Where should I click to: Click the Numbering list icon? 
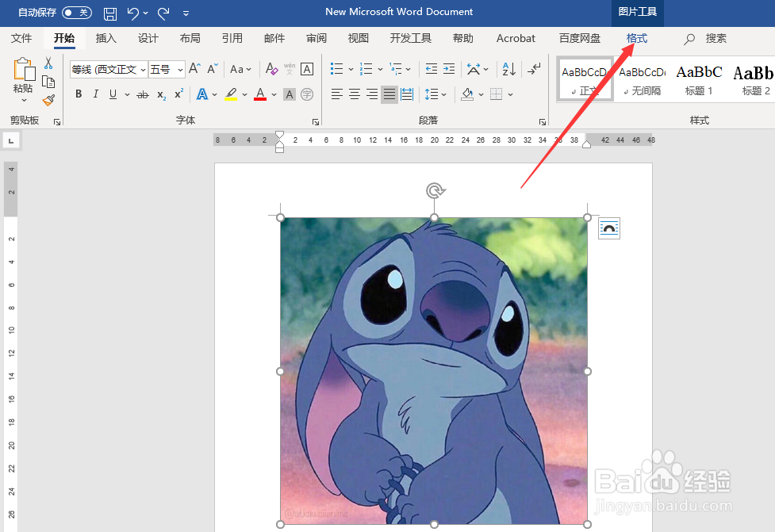coord(366,69)
